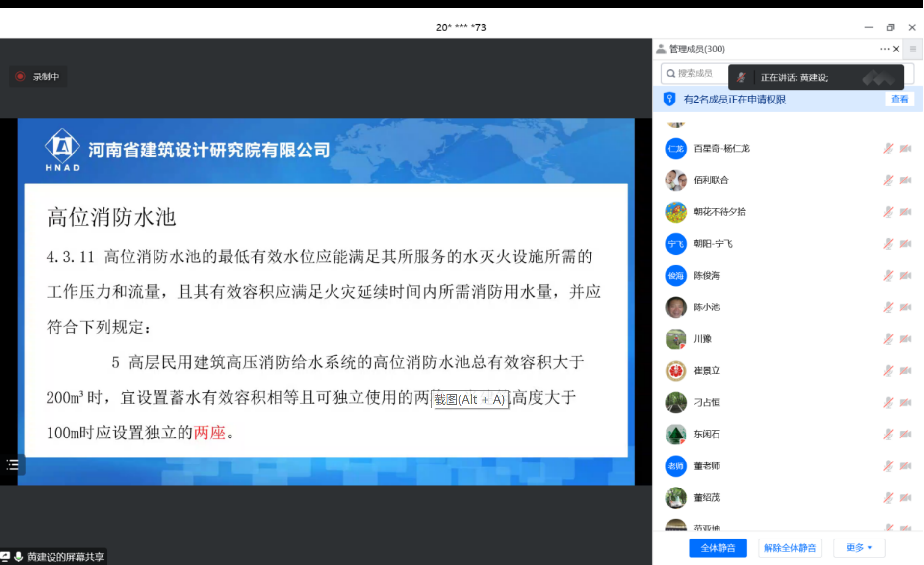Viewport: 924px width, 565px height.
Task: Select member name 崔景立
Action: click(x=707, y=371)
